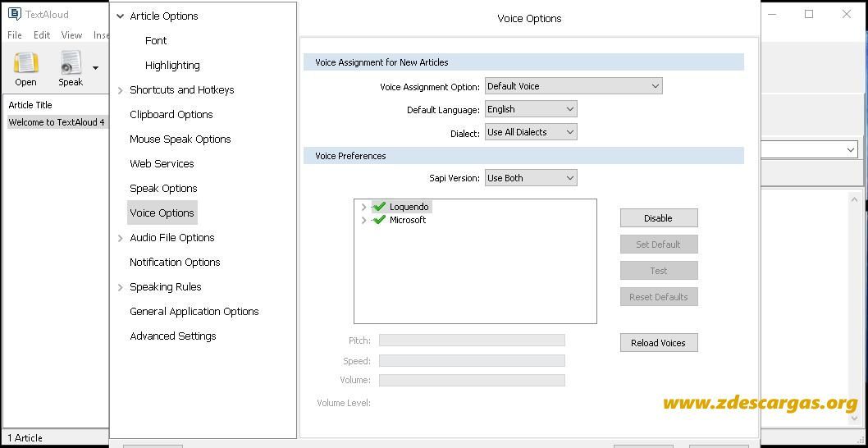This screenshot has height=448, width=868.
Task: Select Mouse Speak Options
Action: pos(180,139)
